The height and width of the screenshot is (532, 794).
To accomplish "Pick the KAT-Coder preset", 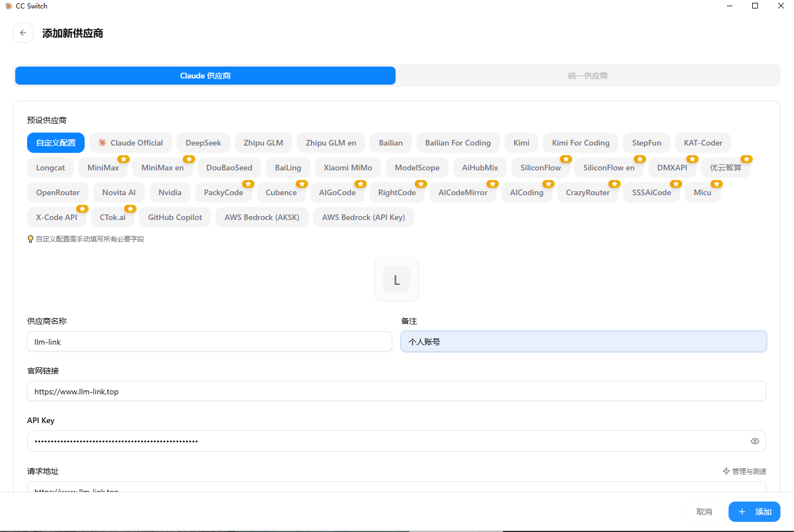I will [703, 143].
